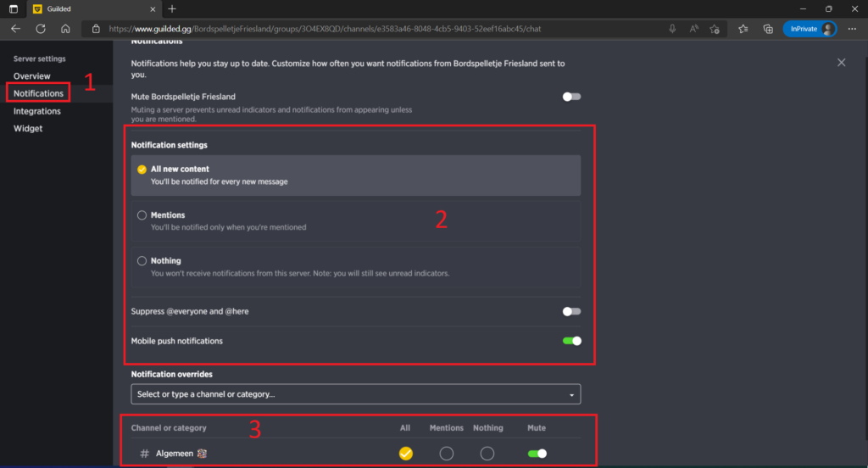Viewport: 868px width, 468px height.
Task: View site information via lock icon
Action: coord(96,29)
